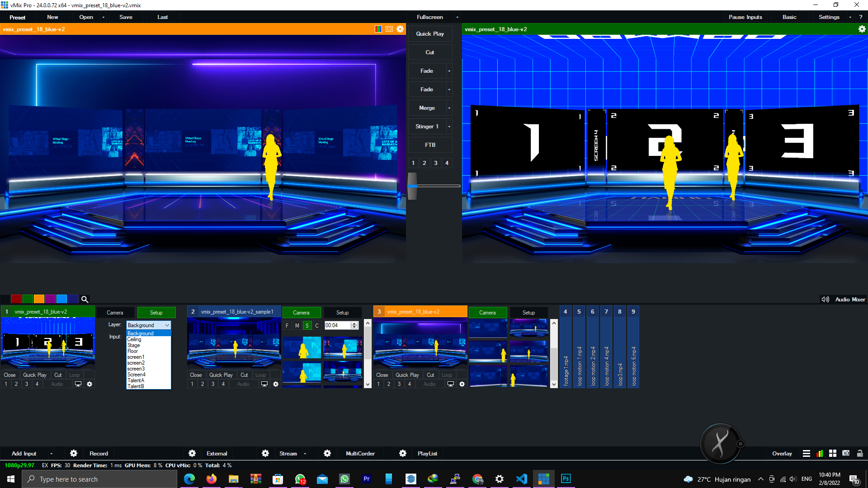Toggle the S button on input 2

click(307, 325)
